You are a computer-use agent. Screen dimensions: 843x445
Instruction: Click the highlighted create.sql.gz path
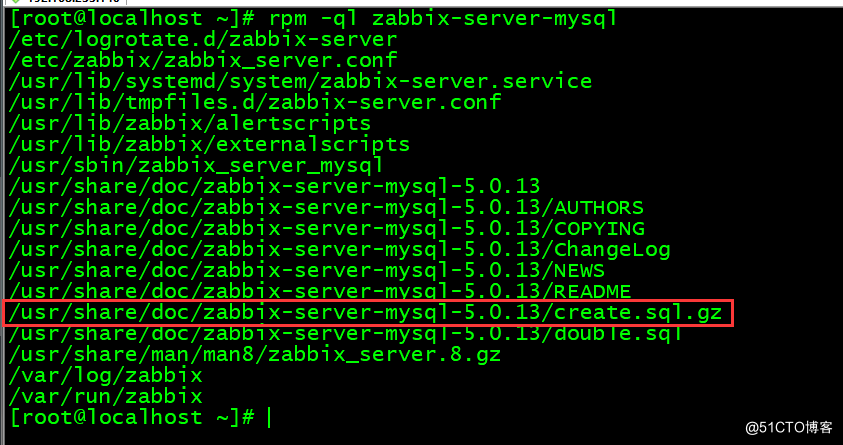[x=367, y=312]
